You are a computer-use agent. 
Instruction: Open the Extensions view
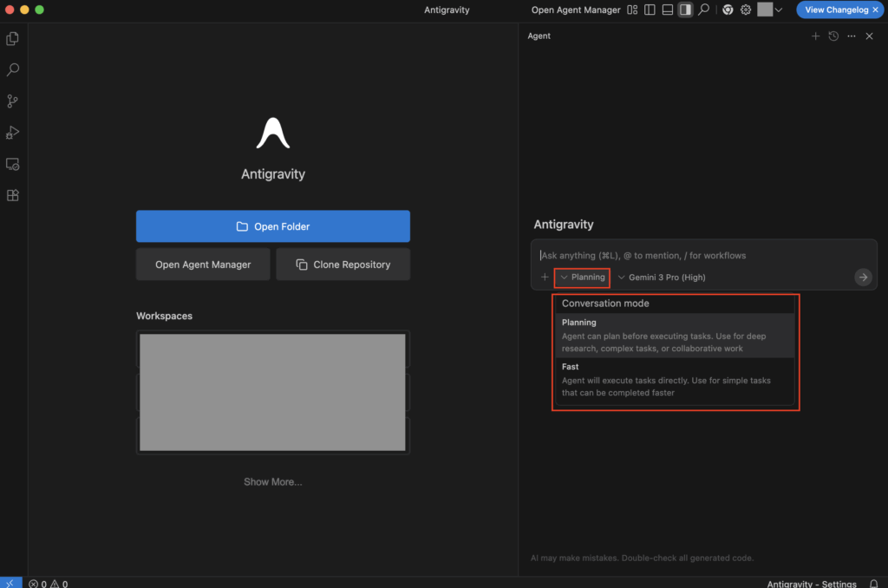tap(13, 196)
